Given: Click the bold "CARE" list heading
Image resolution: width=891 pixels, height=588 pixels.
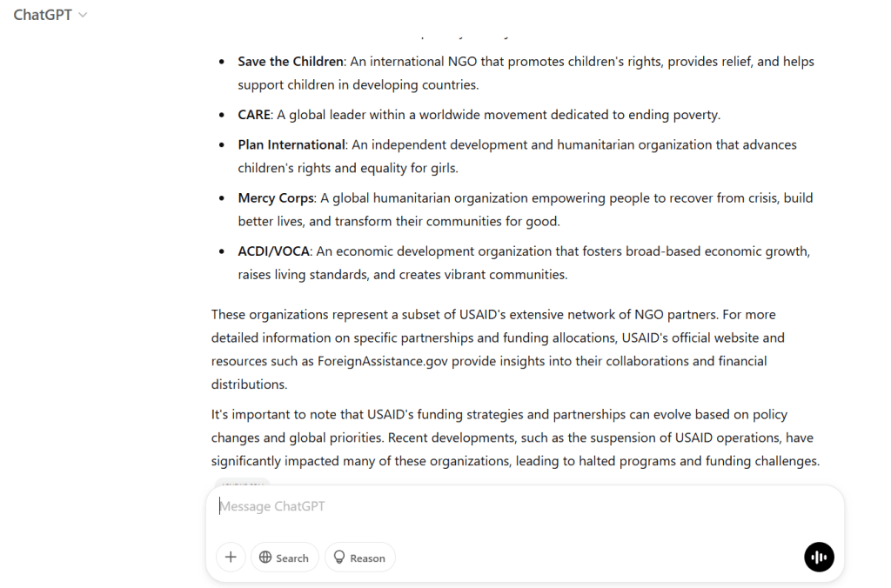Looking at the screenshot, I should [x=255, y=115].
